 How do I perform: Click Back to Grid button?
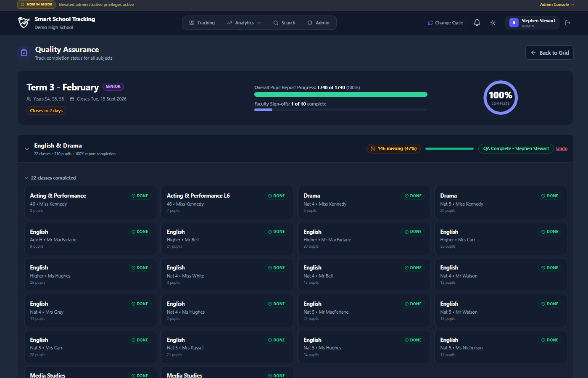click(x=549, y=53)
